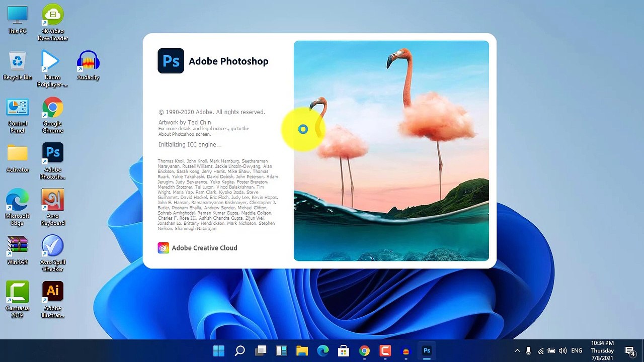
Task: Open Adobe Illustrator desktop shortcut
Action: [x=53, y=292]
